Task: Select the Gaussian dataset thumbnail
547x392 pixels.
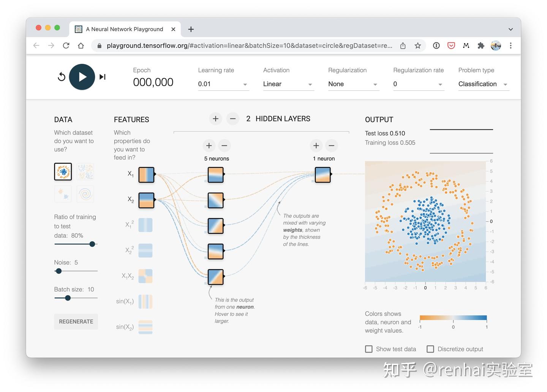Action: tap(63, 194)
